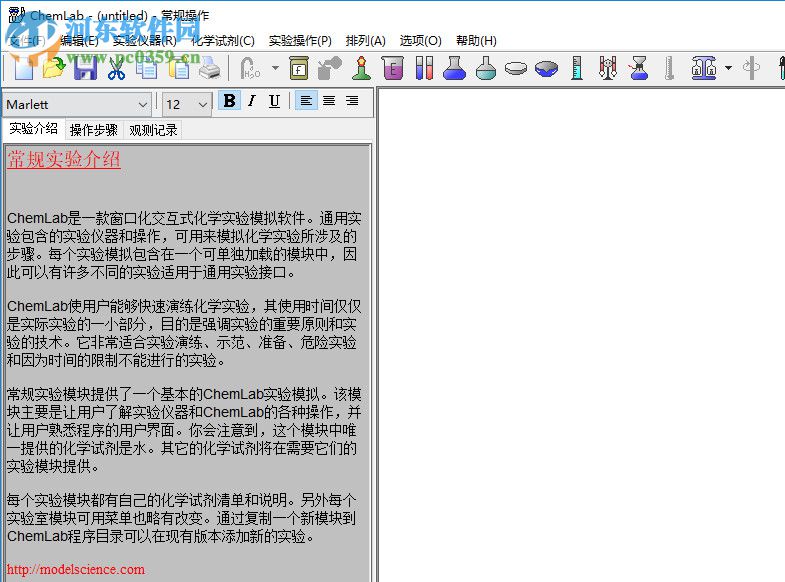
Task: Add test tubes from toolbar
Action: (x=424, y=69)
